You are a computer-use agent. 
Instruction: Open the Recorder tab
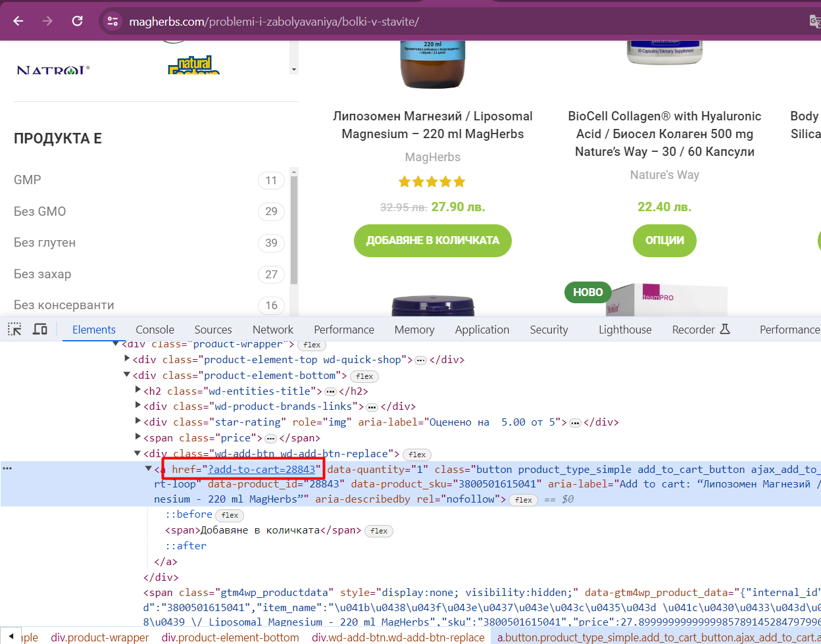coord(702,330)
